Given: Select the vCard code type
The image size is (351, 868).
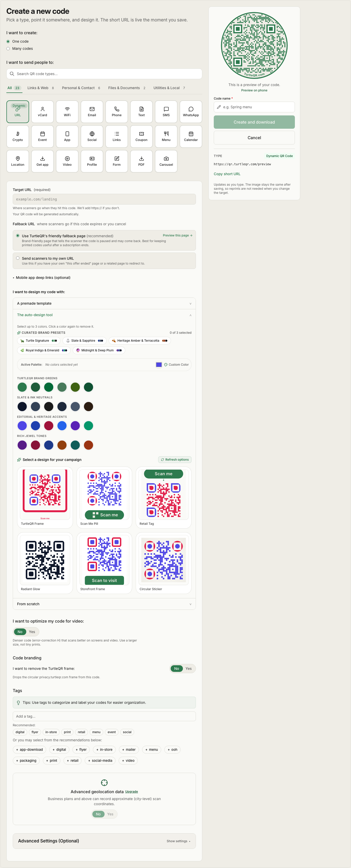Looking at the screenshot, I should 42,112.
